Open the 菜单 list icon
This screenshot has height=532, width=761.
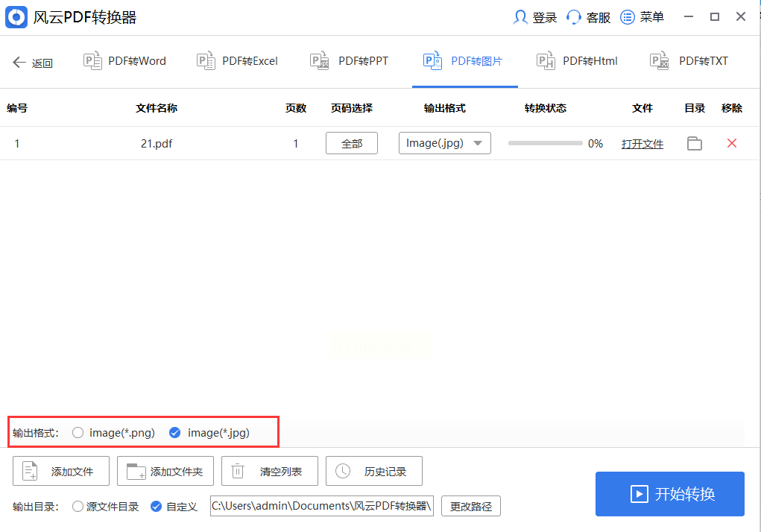[628, 17]
